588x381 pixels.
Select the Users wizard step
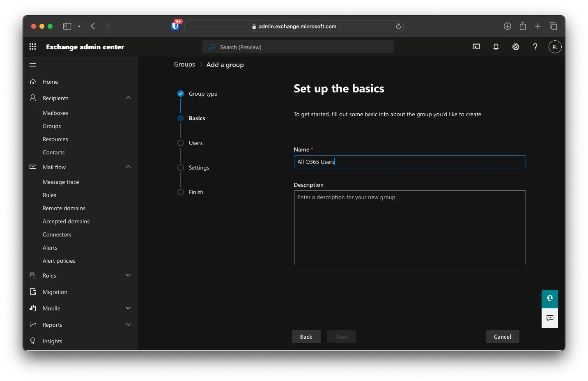pyautogui.click(x=190, y=143)
